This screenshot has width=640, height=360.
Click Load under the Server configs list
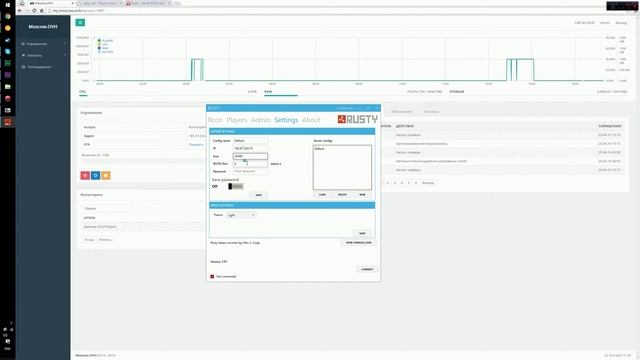322,195
